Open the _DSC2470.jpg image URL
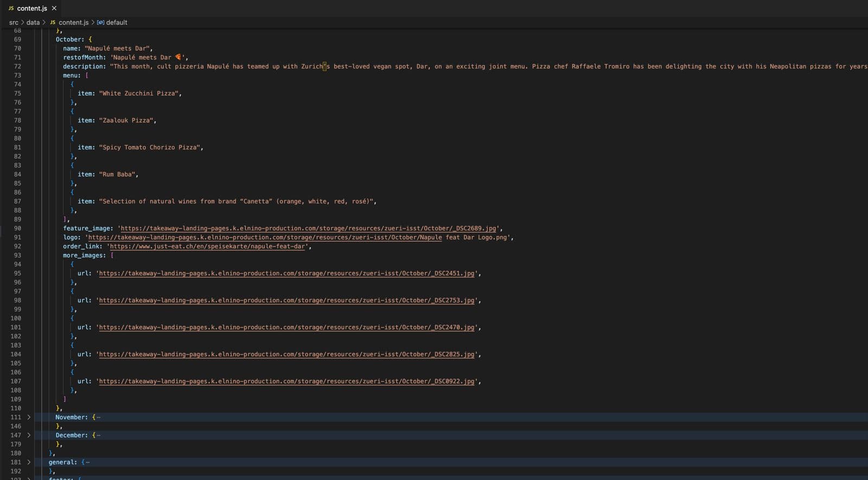Image resolution: width=868 pixels, height=480 pixels. (x=286, y=327)
